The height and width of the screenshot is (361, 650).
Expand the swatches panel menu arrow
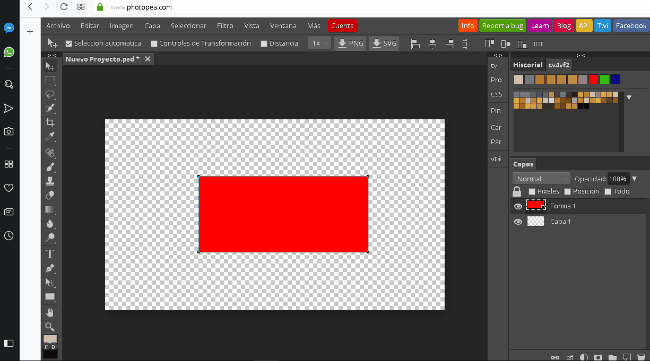click(629, 97)
